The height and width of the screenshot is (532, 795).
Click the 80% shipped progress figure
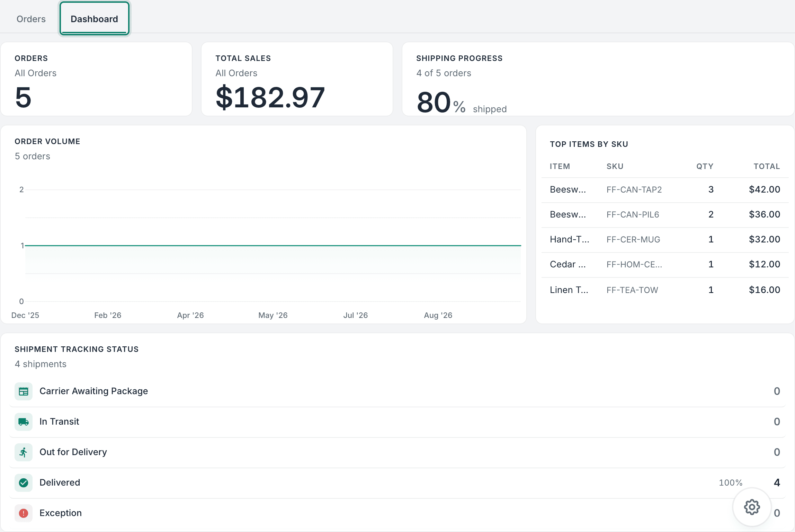click(x=441, y=102)
